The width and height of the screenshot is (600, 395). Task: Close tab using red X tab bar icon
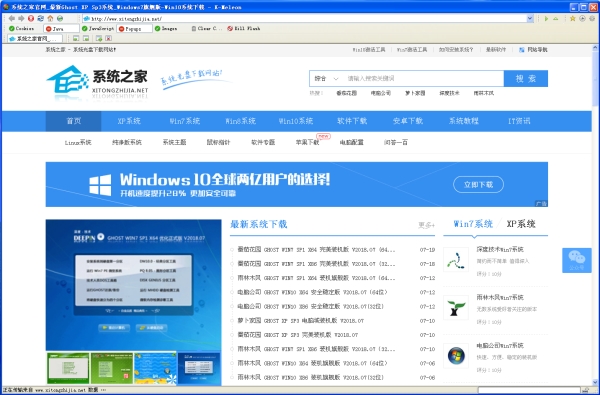109,38
